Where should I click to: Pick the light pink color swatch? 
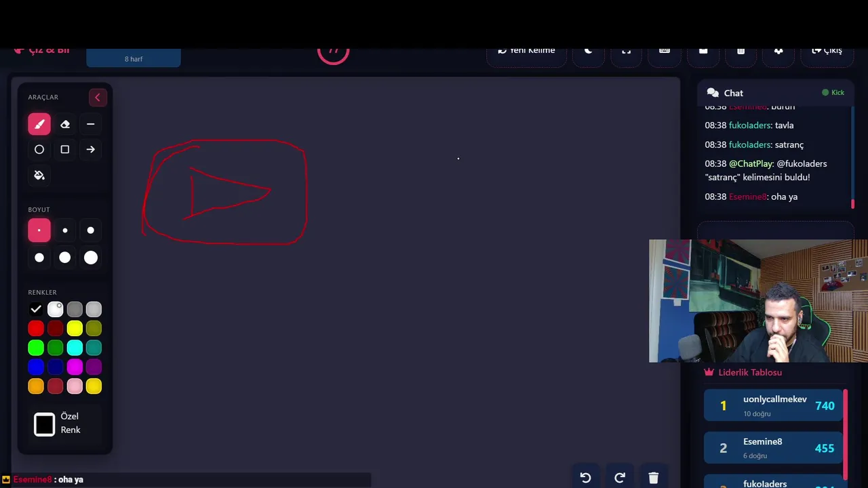[75, 386]
